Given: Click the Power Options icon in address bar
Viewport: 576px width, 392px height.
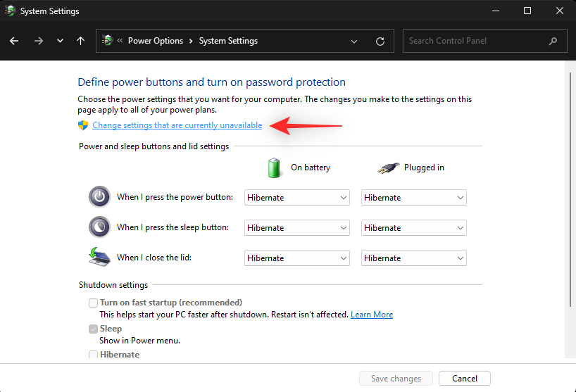Looking at the screenshot, I should (x=107, y=40).
